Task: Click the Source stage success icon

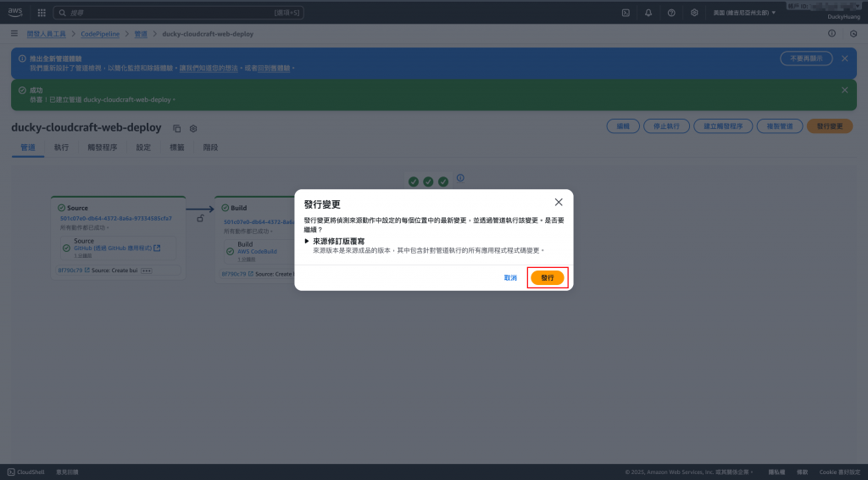Action: pos(61,208)
